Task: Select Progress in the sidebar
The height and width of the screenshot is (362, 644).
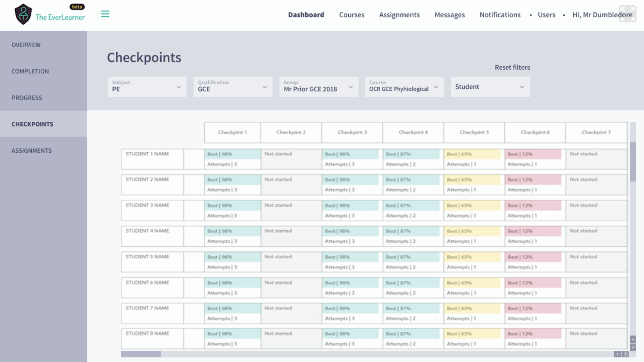Action: [43, 97]
